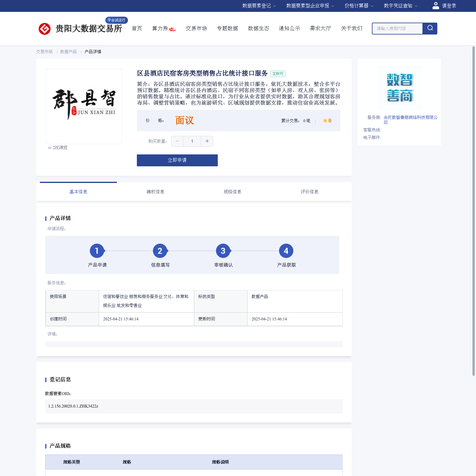The image size is (476, 476).
Task: Click the user avatar login icon
Action: pyautogui.click(x=436, y=6)
